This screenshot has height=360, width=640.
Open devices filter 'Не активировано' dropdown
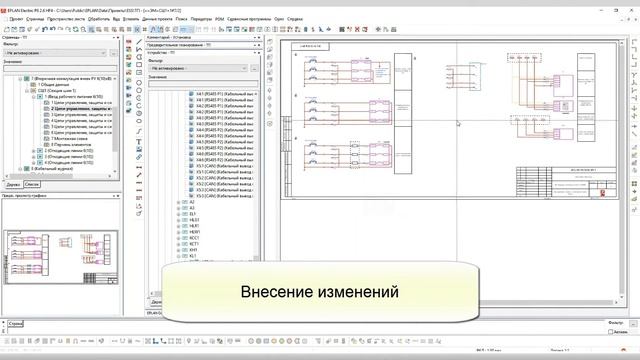[x=198, y=68]
